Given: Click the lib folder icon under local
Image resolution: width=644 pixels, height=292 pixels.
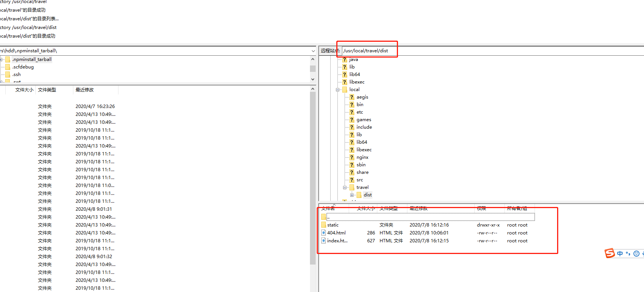Looking at the screenshot, I should point(352,135).
